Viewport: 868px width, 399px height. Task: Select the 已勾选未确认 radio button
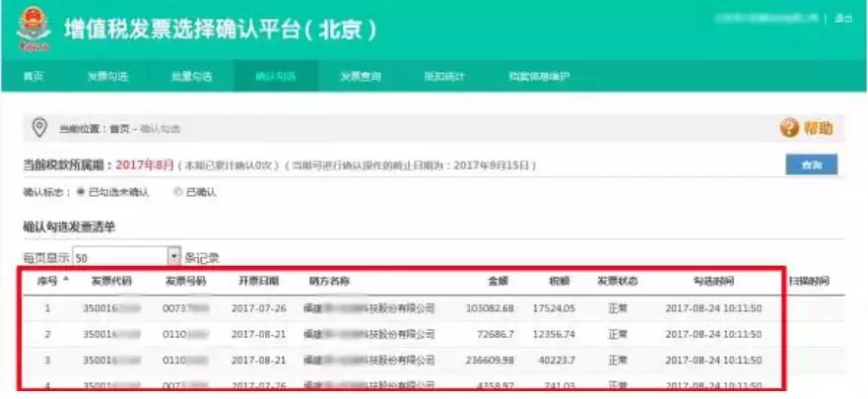pos(80,192)
